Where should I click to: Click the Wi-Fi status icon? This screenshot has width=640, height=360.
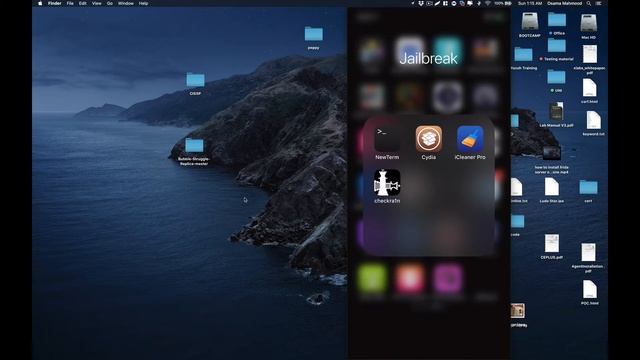[x=487, y=3]
